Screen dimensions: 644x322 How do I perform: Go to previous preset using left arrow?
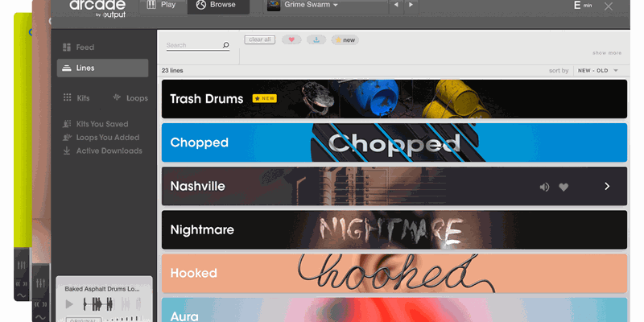(x=395, y=6)
